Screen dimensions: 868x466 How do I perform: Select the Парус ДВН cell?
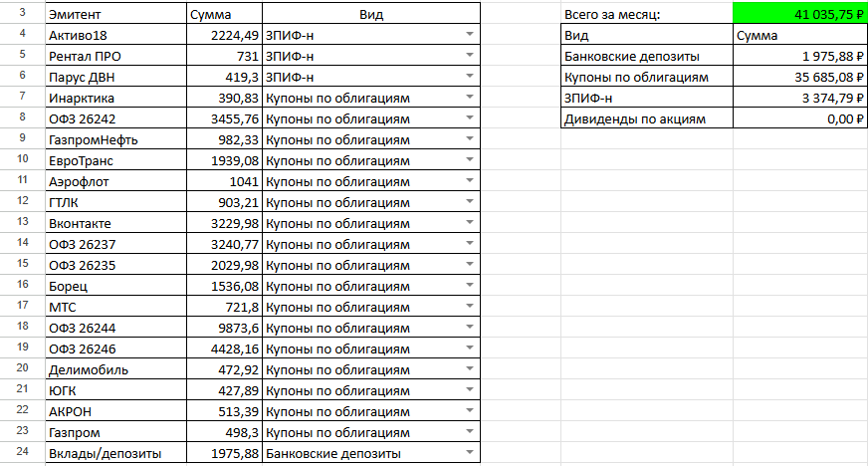116,77
